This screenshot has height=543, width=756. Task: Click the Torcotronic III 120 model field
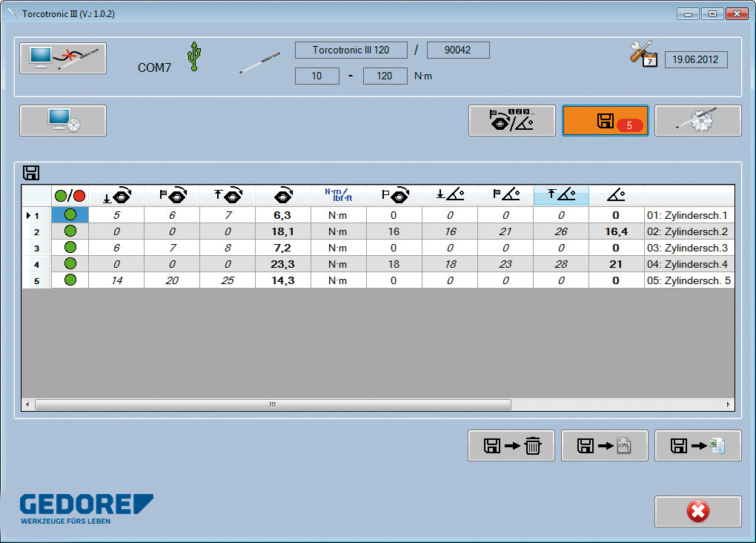351,50
